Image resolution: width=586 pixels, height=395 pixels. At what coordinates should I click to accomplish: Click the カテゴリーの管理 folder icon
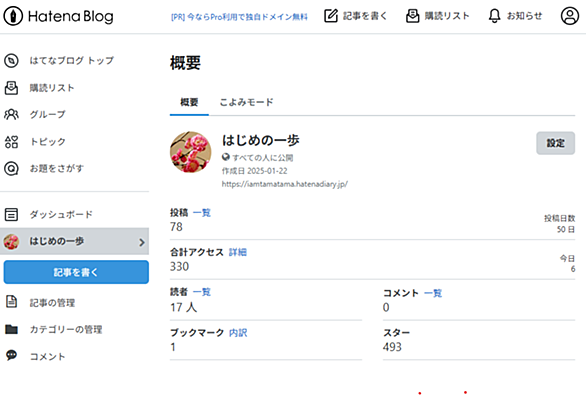click(11, 329)
